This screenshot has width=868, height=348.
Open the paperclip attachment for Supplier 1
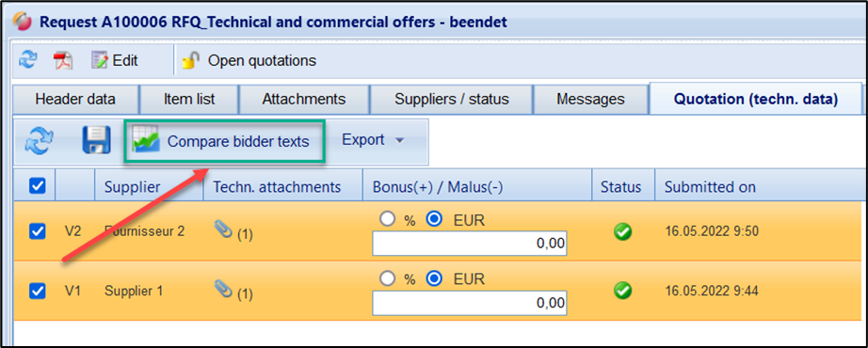(x=222, y=290)
